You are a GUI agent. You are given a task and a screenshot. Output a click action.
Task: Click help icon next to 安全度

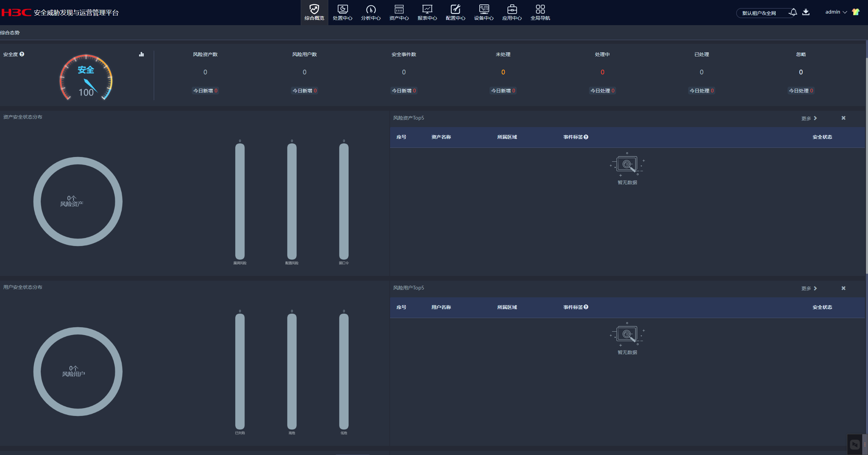coord(22,54)
